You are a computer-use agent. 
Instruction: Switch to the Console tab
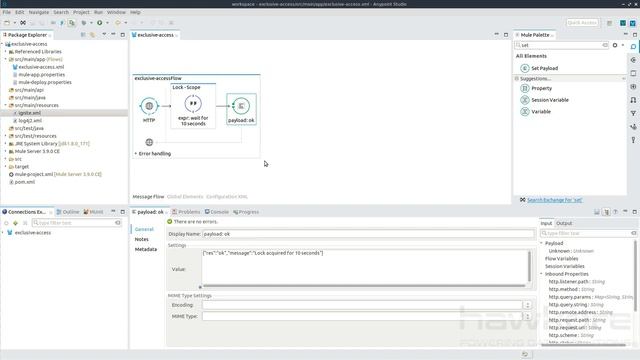tap(217, 212)
